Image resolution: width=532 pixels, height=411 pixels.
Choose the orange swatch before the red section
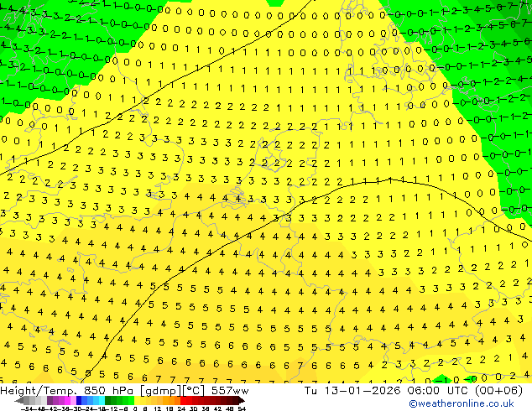tap(177, 401)
